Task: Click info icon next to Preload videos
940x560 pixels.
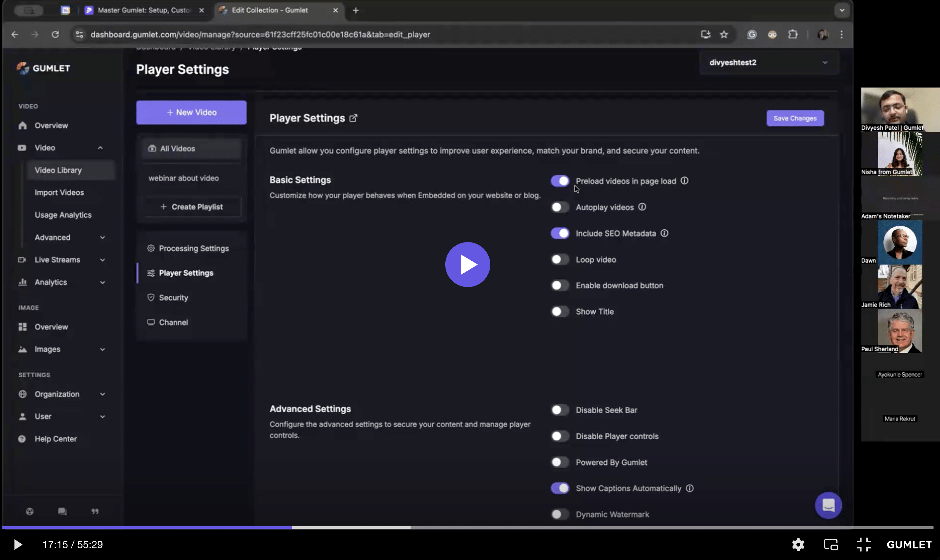Action: (684, 181)
